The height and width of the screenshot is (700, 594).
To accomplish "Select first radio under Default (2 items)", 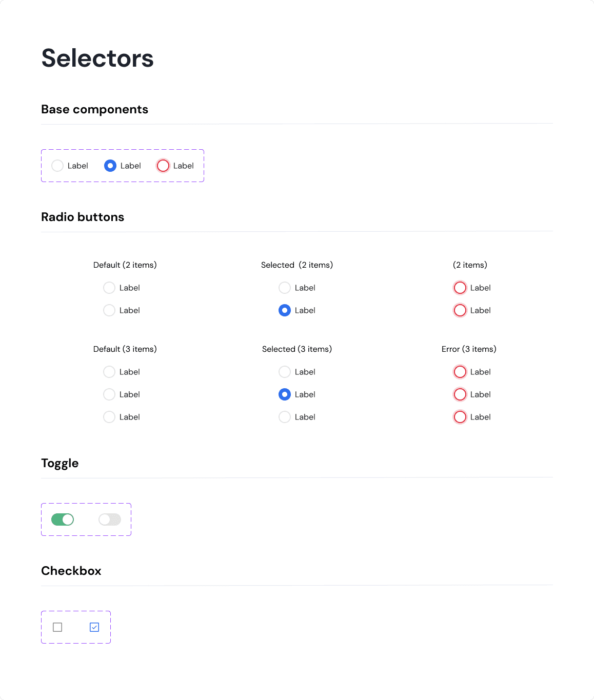I will tap(109, 288).
